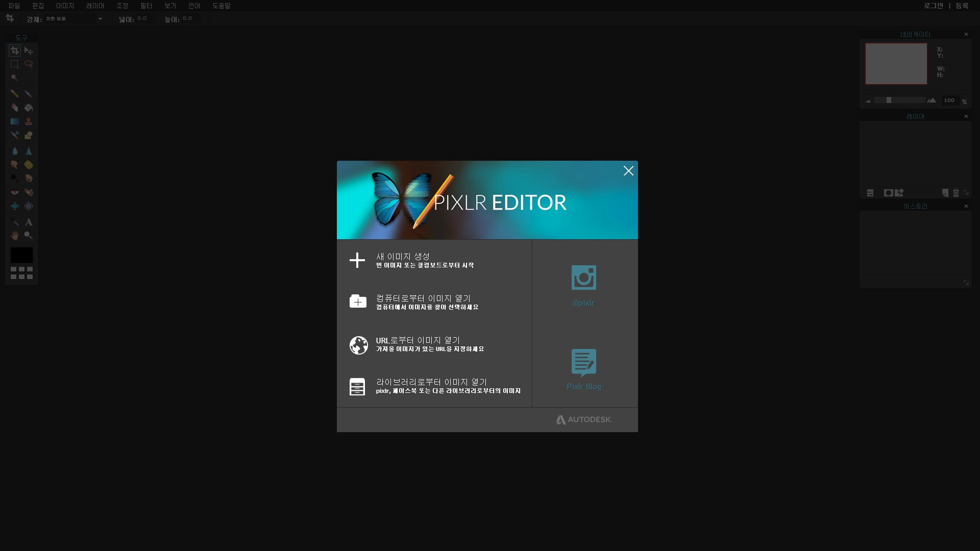Click the black foreground color swatch
The width and height of the screenshot is (980, 551).
21,255
